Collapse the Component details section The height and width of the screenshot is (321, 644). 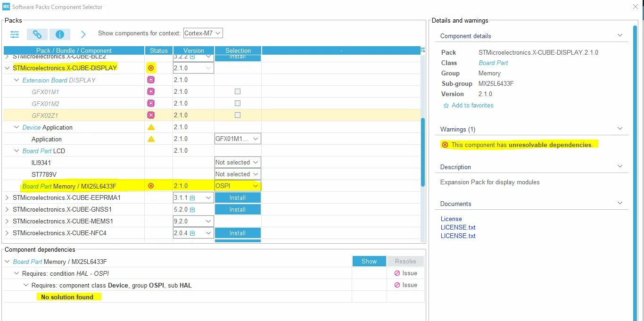[x=620, y=35]
